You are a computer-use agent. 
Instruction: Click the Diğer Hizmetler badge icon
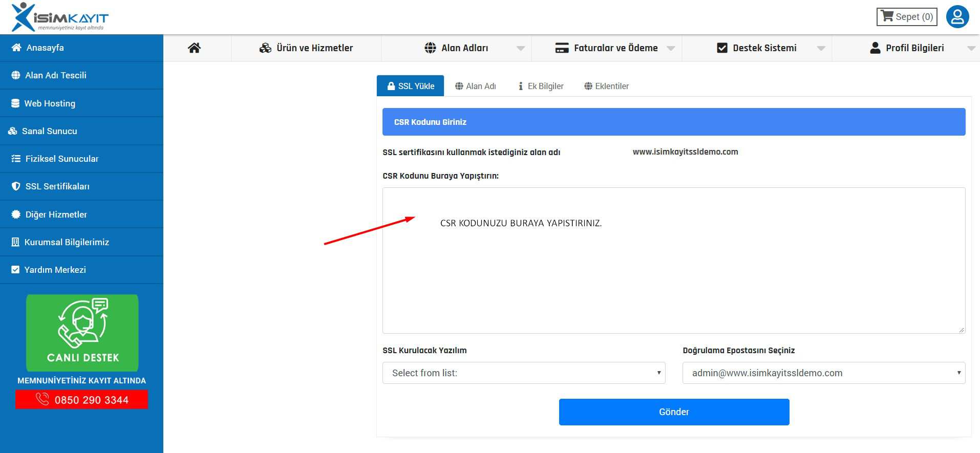pyautogui.click(x=16, y=214)
